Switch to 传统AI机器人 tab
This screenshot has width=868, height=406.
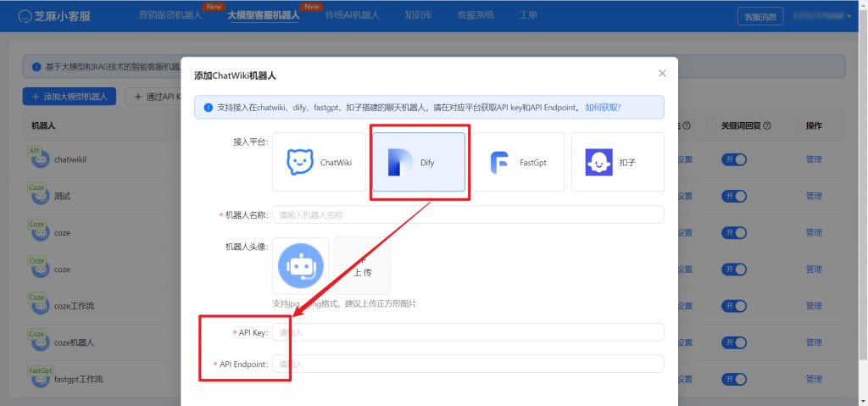[x=352, y=15]
